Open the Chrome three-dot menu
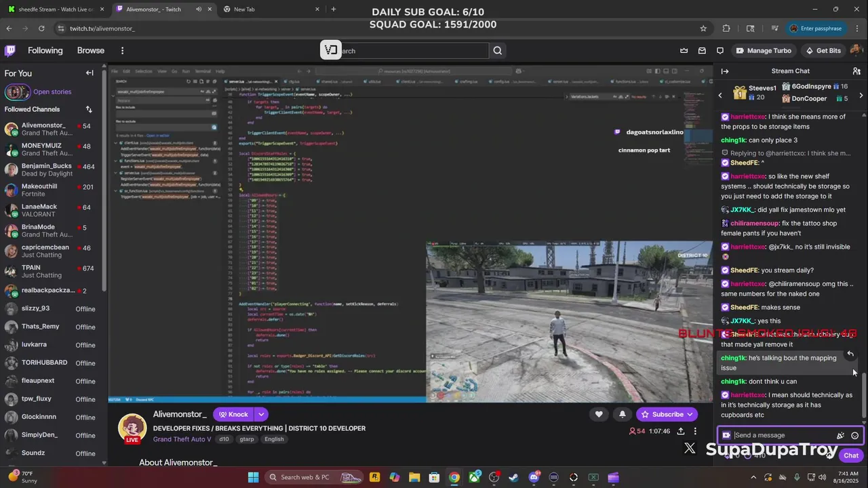This screenshot has width=868, height=488. point(857,28)
